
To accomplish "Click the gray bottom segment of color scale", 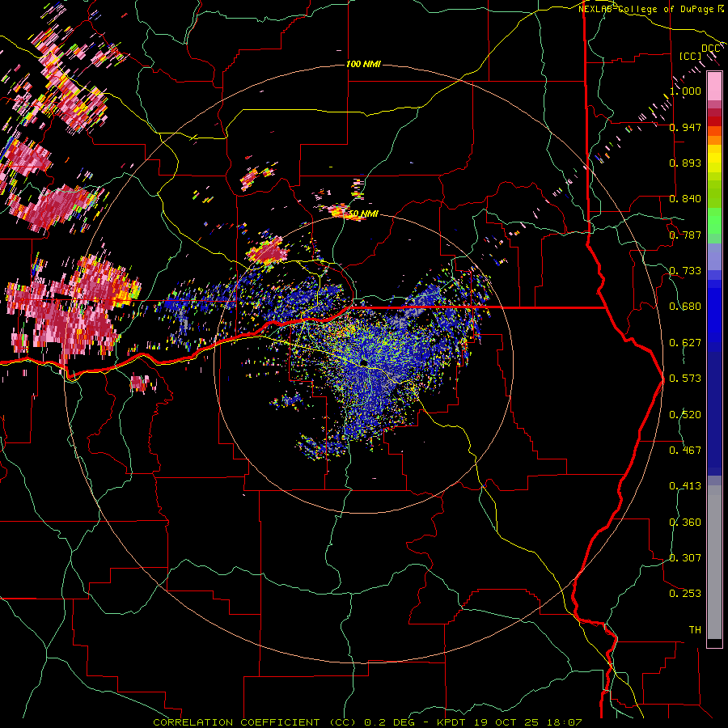I will coord(714,562).
